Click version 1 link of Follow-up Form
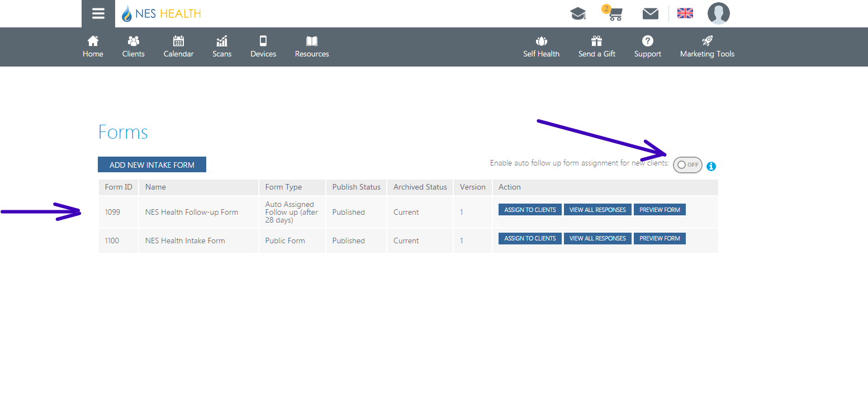The image size is (868, 415). [x=462, y=213]
